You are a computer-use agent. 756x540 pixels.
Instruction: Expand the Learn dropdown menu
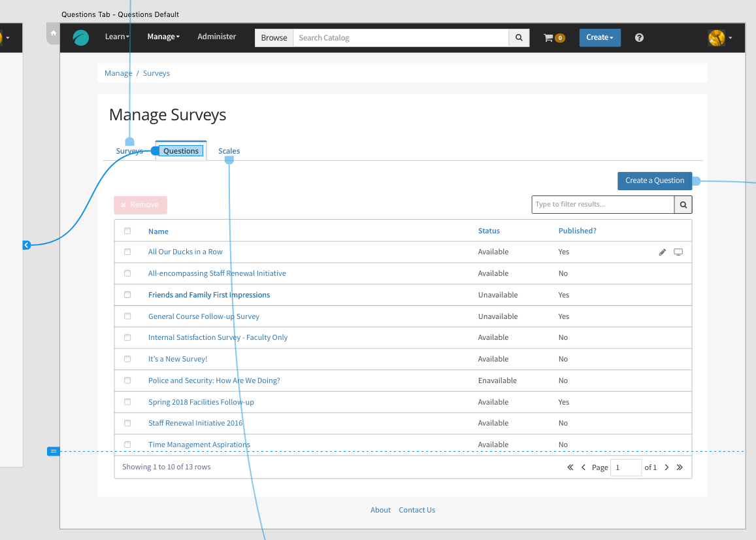[117, 37]
